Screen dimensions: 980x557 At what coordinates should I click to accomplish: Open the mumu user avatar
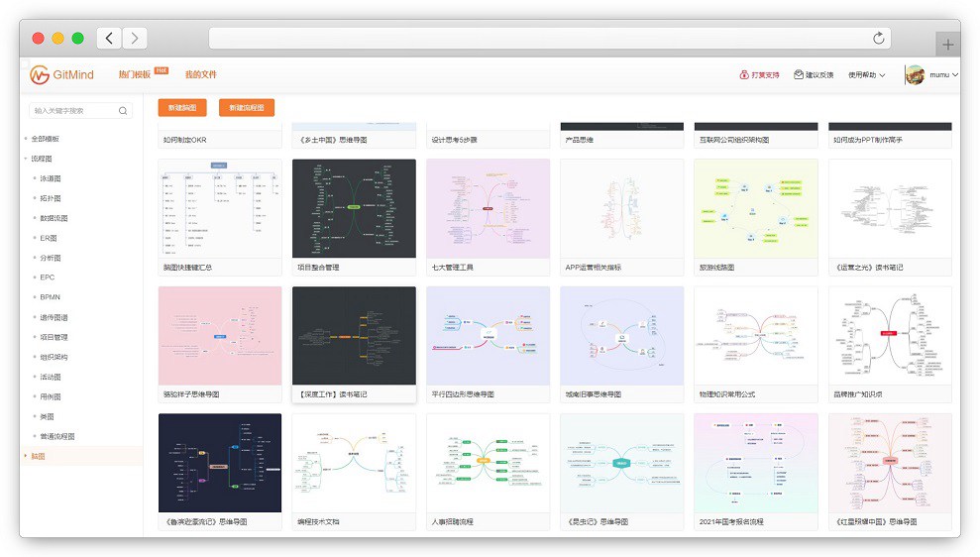[915, 75]
